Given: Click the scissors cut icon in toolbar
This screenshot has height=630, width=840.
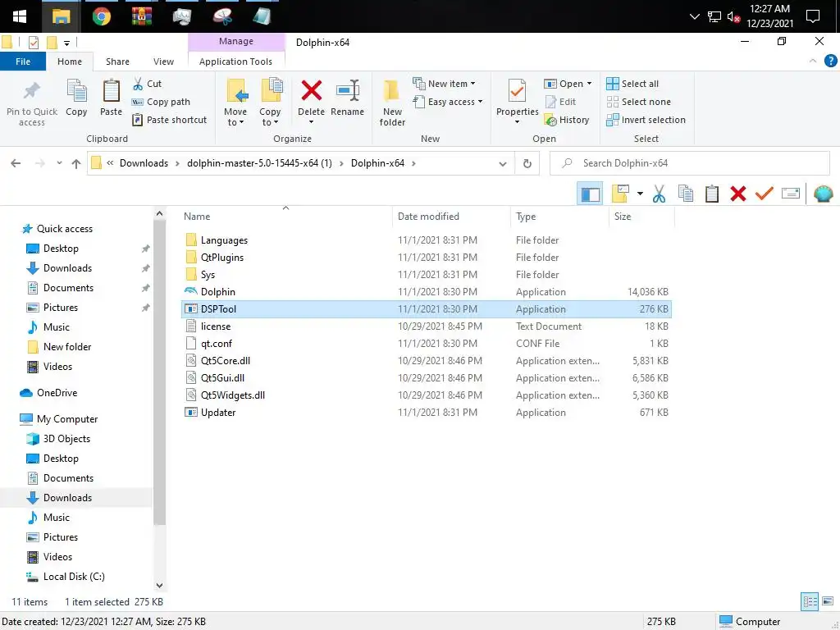Looking at the screenshot, I should pos(659,194).
